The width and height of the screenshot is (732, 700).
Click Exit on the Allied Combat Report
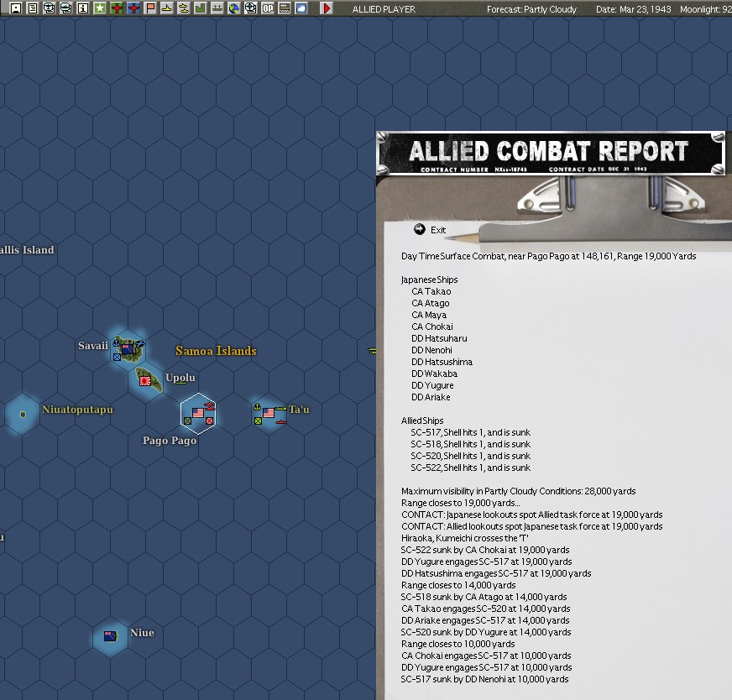430,230
